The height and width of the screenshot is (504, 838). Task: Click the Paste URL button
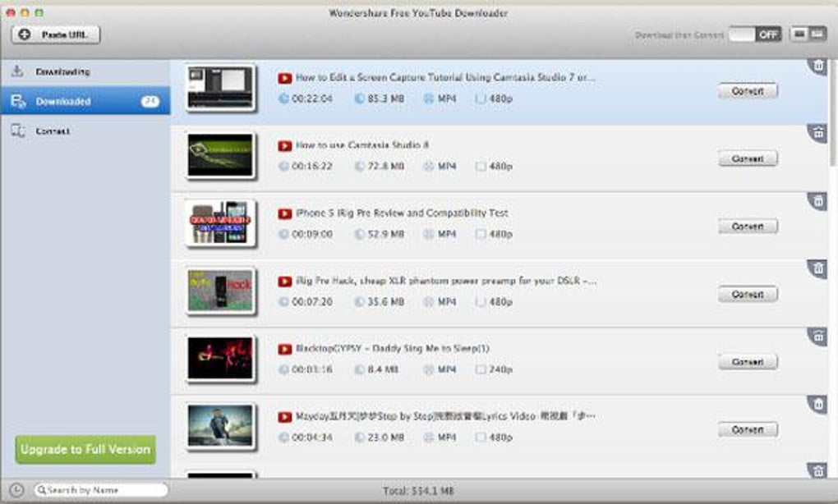pos(56,34)
